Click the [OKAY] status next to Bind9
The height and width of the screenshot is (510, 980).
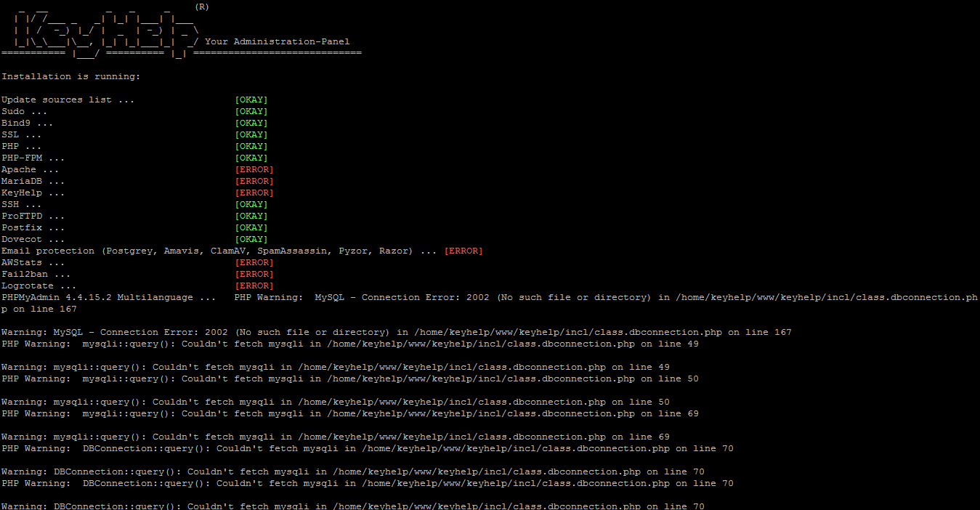[251, 123]
